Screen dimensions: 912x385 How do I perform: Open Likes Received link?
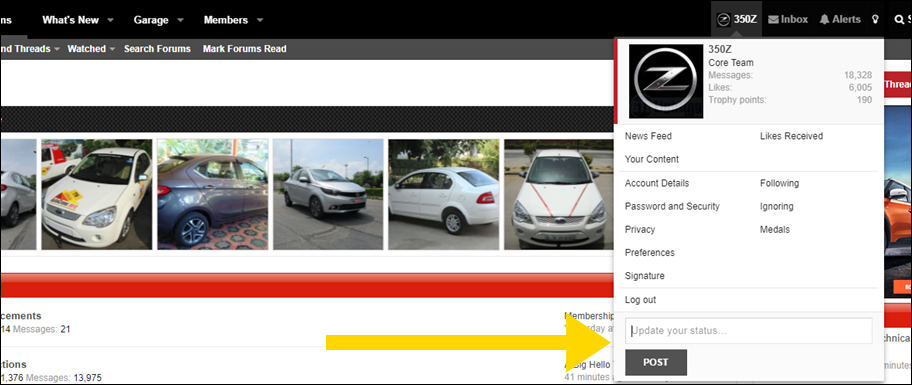pos(791,136)
